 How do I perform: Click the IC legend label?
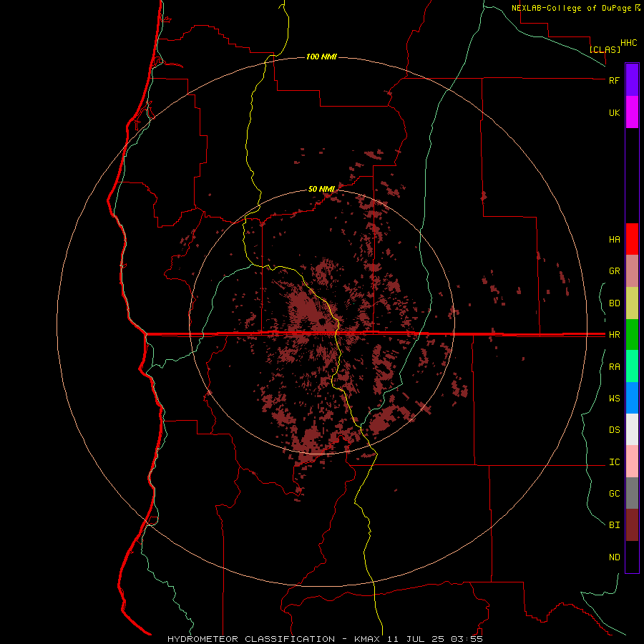click(x=614, y=462)
